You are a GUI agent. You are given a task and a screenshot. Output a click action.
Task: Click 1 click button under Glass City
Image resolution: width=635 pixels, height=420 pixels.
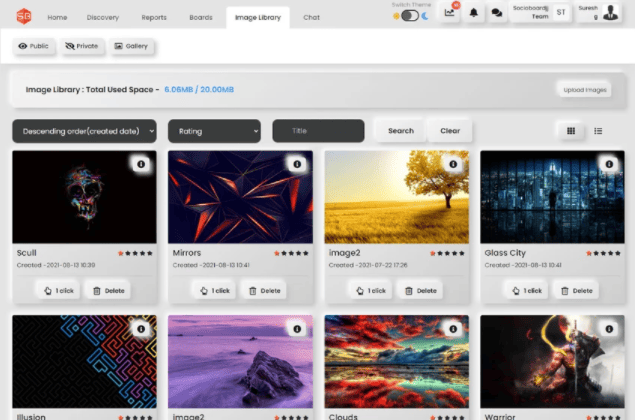point(527,291)
